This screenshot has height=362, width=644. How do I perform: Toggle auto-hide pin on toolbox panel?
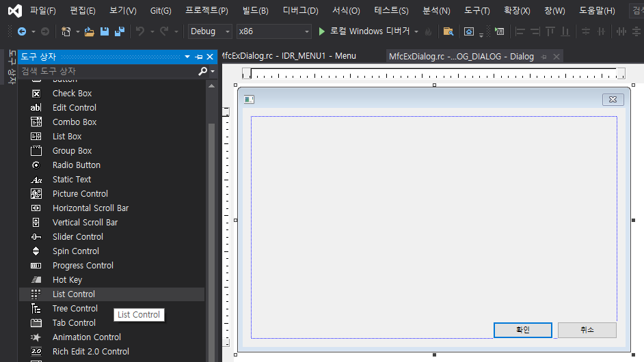coord(199,57)
